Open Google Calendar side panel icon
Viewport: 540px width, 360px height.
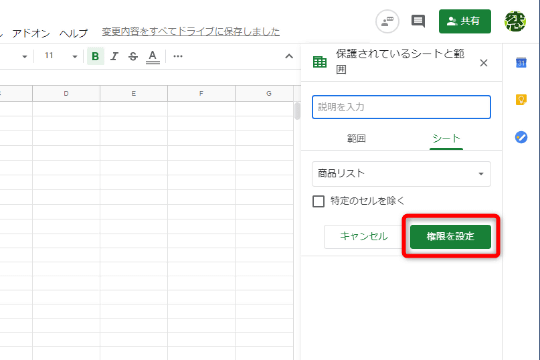tap(521, 63)
